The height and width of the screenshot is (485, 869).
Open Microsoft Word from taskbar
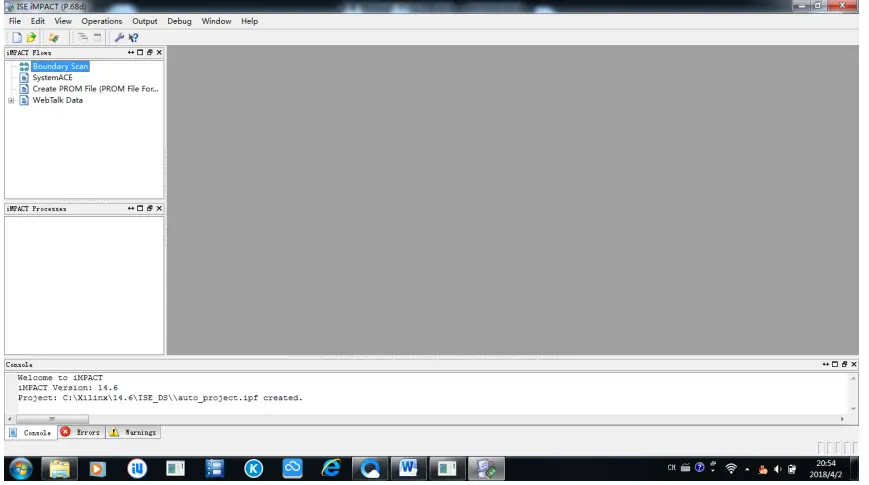point(408,469)
